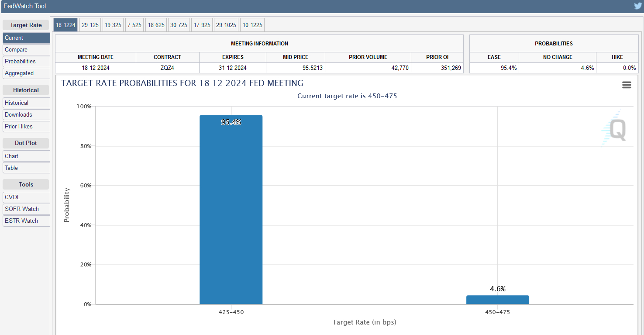The image size is (644, 335).
Task: Switch to the 29 125 meeting tab
Action: click(90, 25)
